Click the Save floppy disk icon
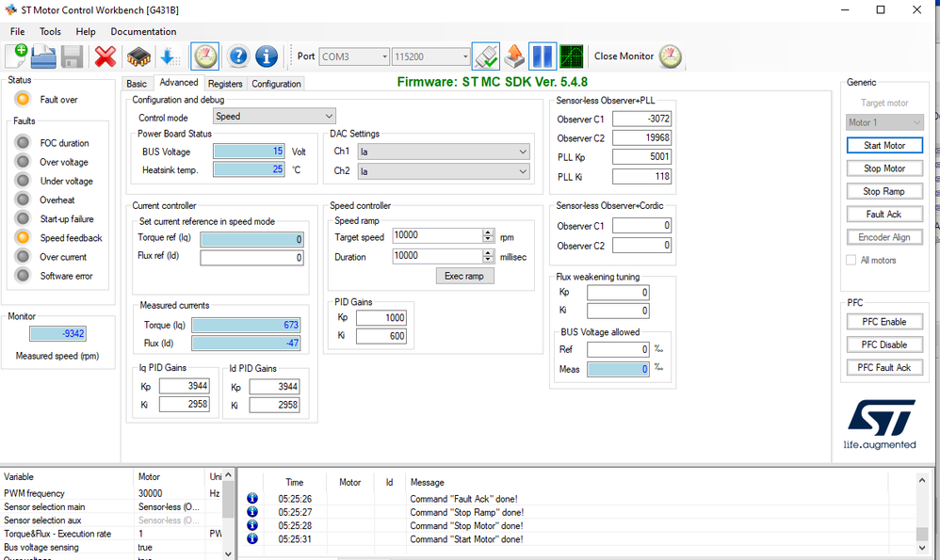This screenshot has height=560, width=940. point(72,56)
